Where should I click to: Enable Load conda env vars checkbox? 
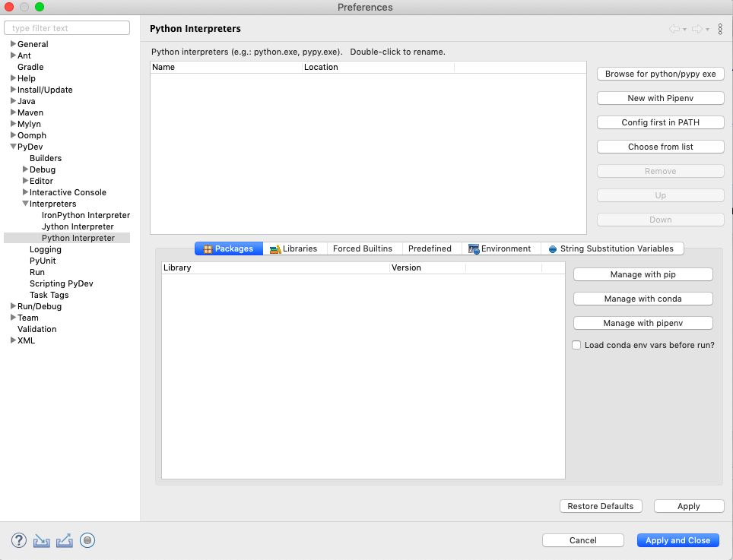pos(577,345)
